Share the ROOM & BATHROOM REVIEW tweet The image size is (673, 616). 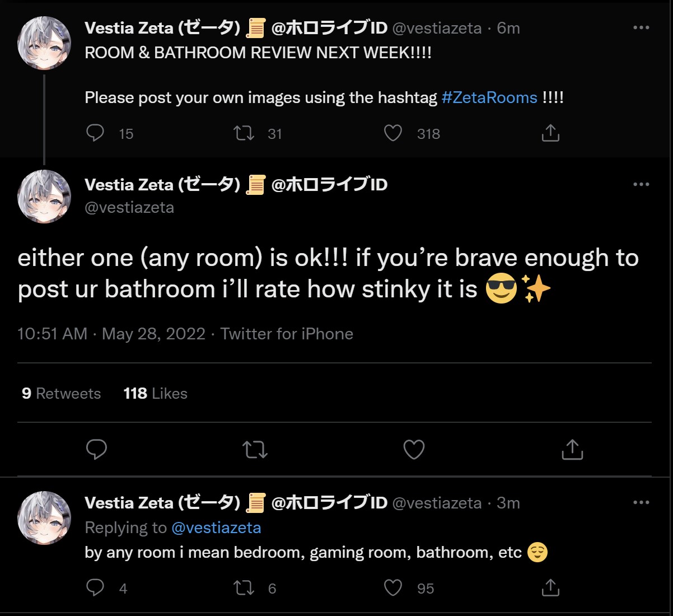(x=550, y=133)
